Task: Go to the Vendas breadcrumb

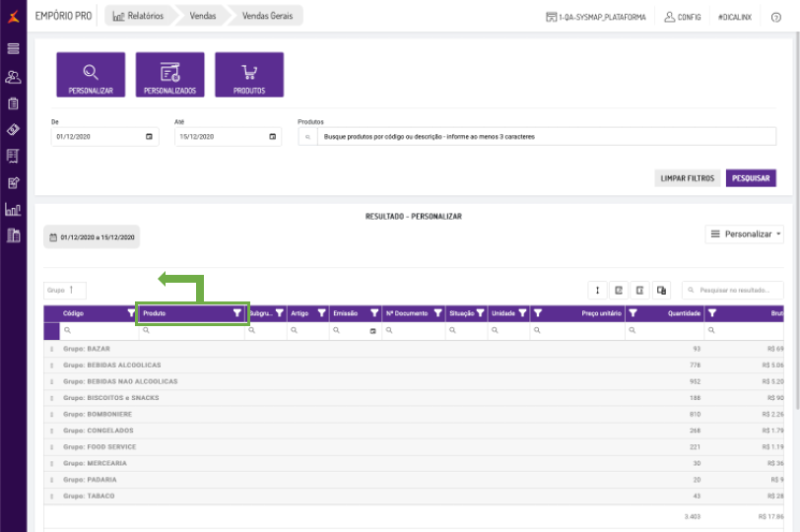Action: 201,17
